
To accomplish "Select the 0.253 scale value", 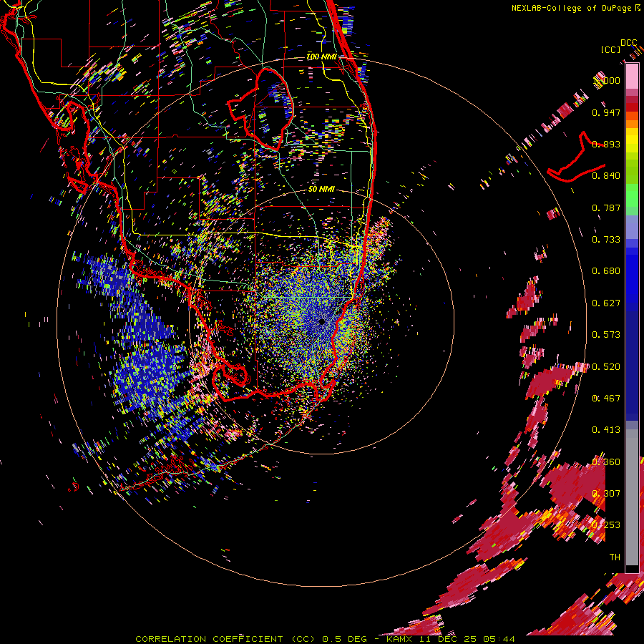I will [606, 525].
